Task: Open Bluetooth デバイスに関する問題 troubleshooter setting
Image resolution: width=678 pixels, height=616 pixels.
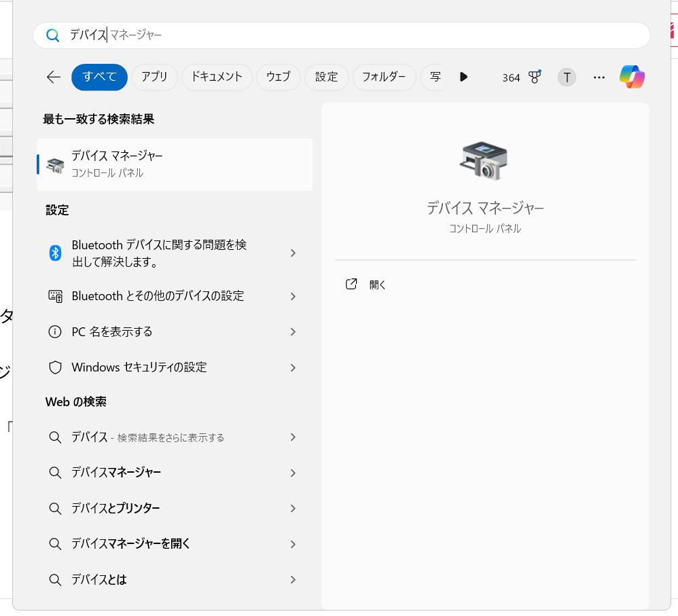Action: (175, 253)
